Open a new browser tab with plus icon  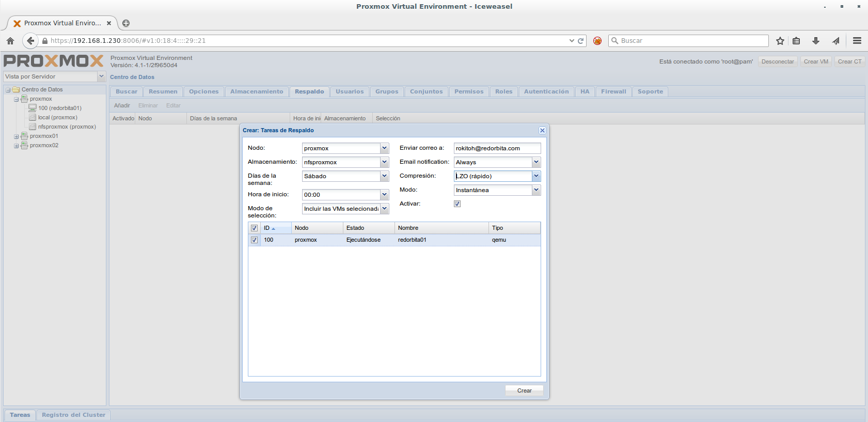(x=126, y=23)
